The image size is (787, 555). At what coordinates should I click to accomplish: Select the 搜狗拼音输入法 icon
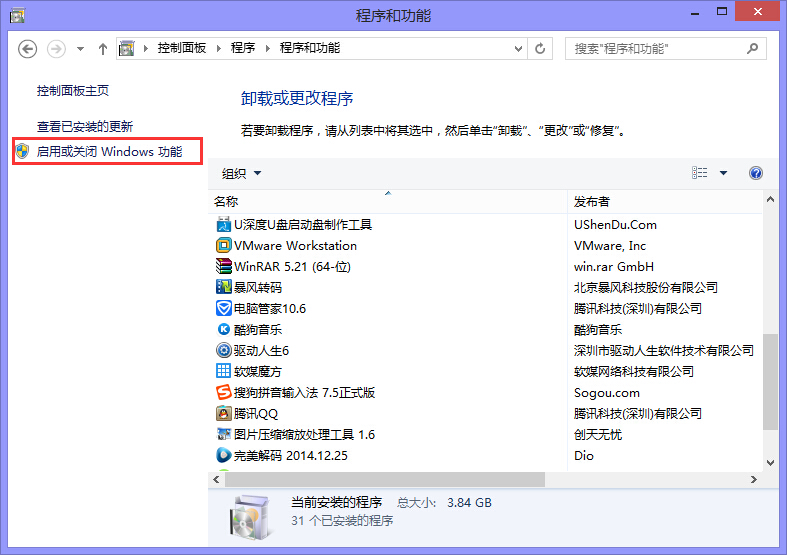pos(224,393)
